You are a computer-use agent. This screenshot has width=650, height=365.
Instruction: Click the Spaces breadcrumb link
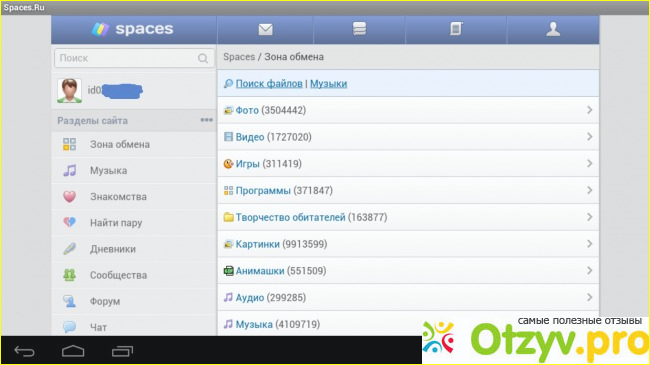pyautogui.click(x=239, y=57)
